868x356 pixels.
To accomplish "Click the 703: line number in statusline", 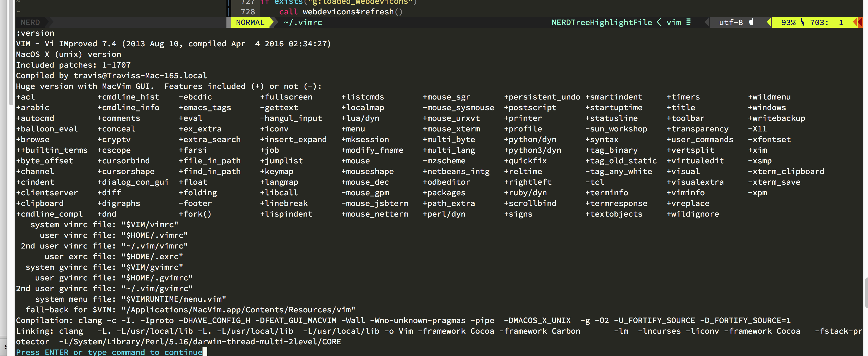I will [819, 23].
